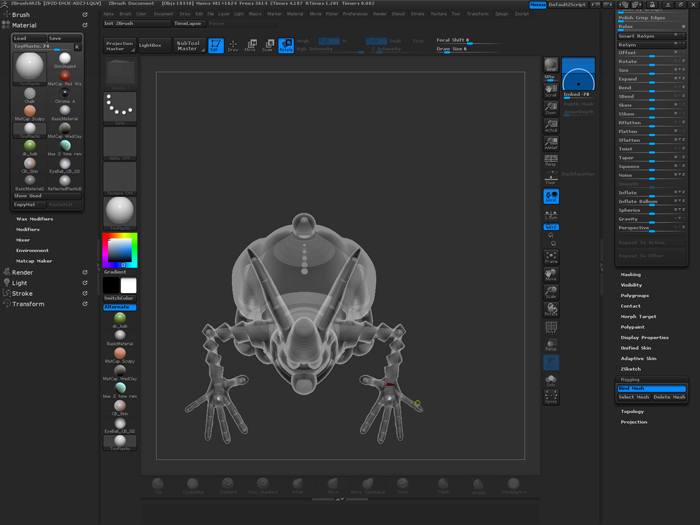
Task: Select the Chalk material sphere
Action: [29, 95]
